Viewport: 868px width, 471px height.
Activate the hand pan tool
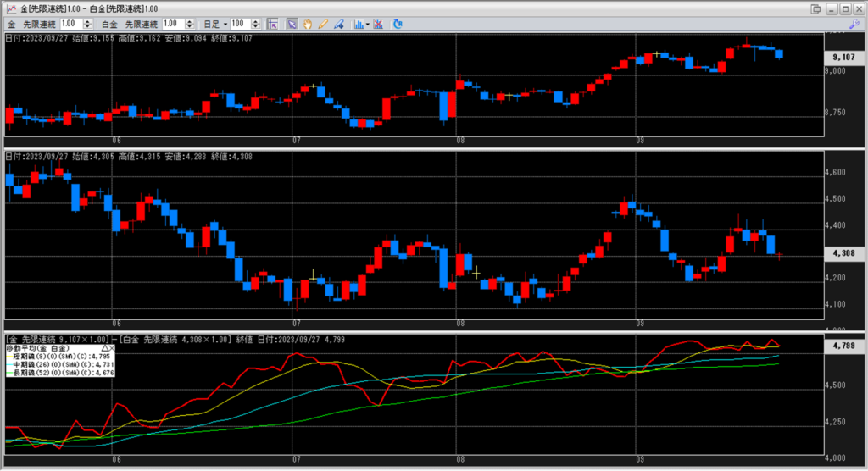tap(307, 25)
